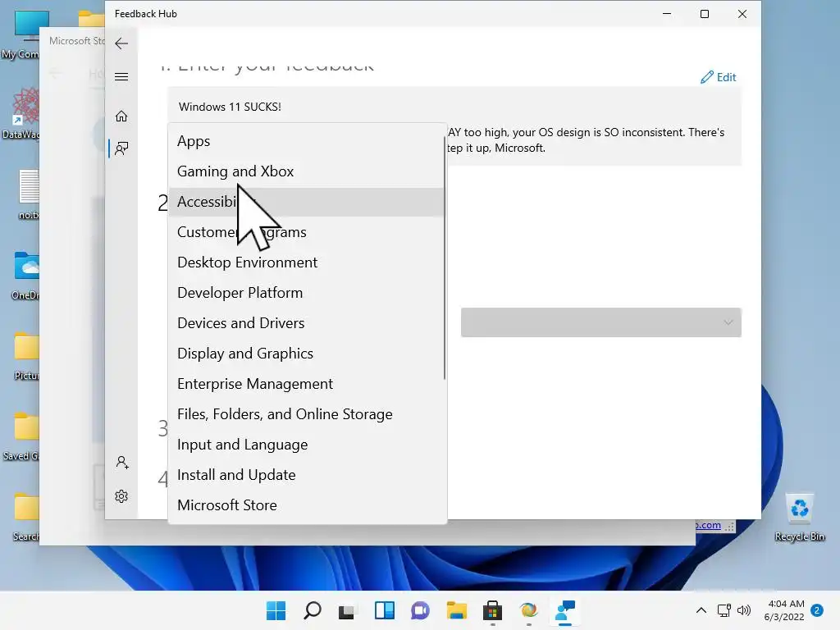The image size is (840, 630).
Task: Open Task View on the taskbar
Action: pyautogui.click(x=347, y=610)
